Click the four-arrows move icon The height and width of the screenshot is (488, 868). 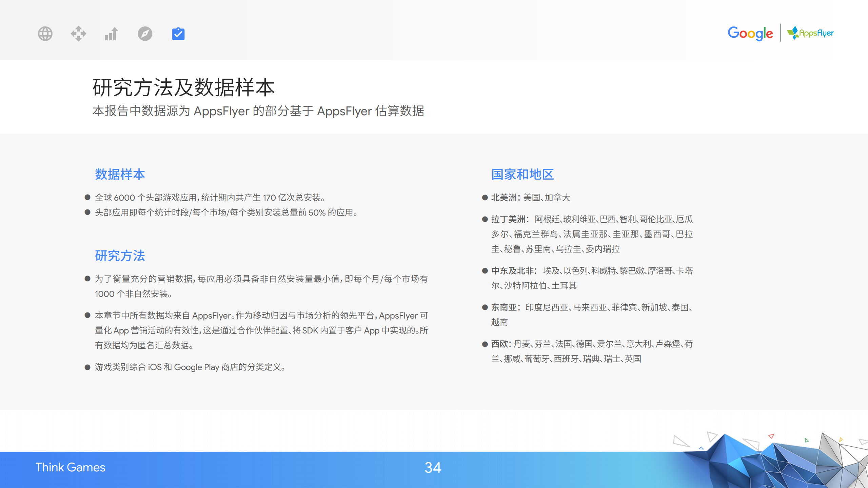click(x=78, y=34)
